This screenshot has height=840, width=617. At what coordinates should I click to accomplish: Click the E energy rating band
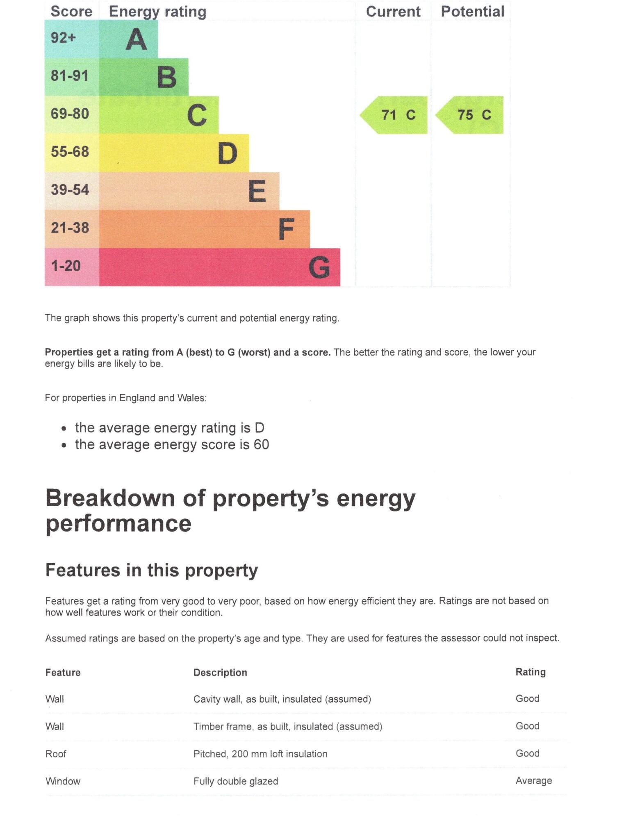(x=189, y=191)
